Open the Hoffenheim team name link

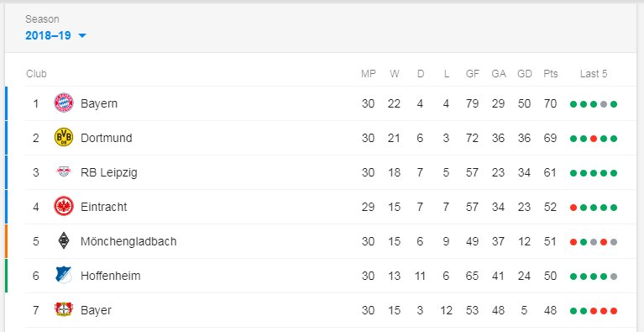[111, 276]
